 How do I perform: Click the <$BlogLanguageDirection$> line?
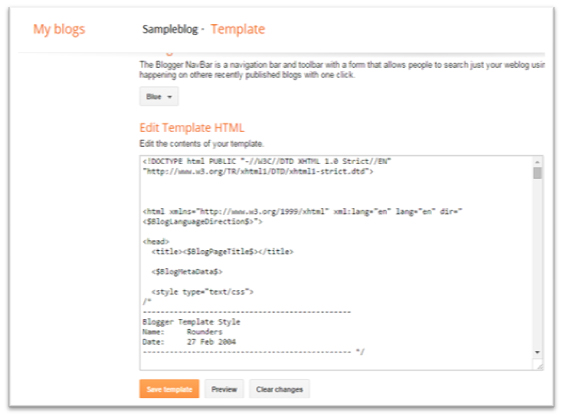tap(203, 222)
